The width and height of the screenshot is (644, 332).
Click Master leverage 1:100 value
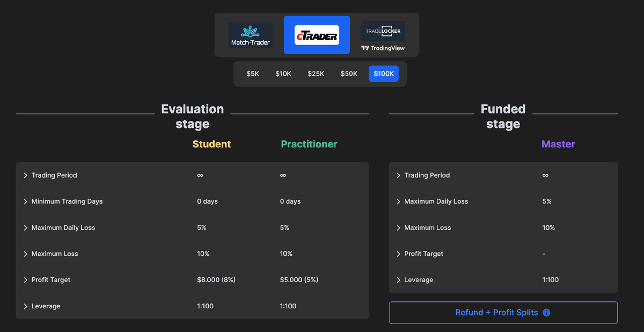click(551, 280)
